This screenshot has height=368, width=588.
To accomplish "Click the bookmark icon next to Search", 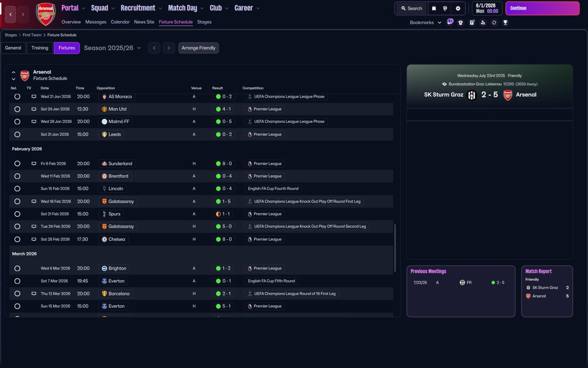I will [434, 8].
